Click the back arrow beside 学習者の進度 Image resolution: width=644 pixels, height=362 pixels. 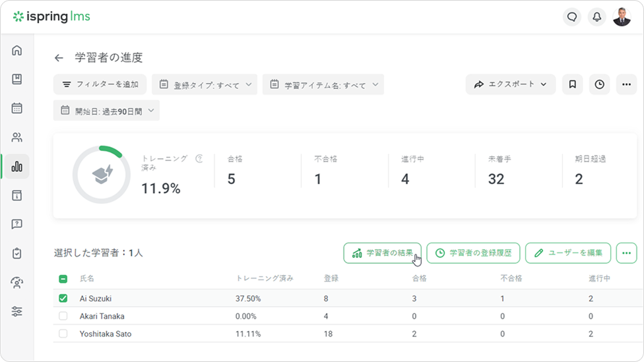pyautogui.click(x=59, y=58)
